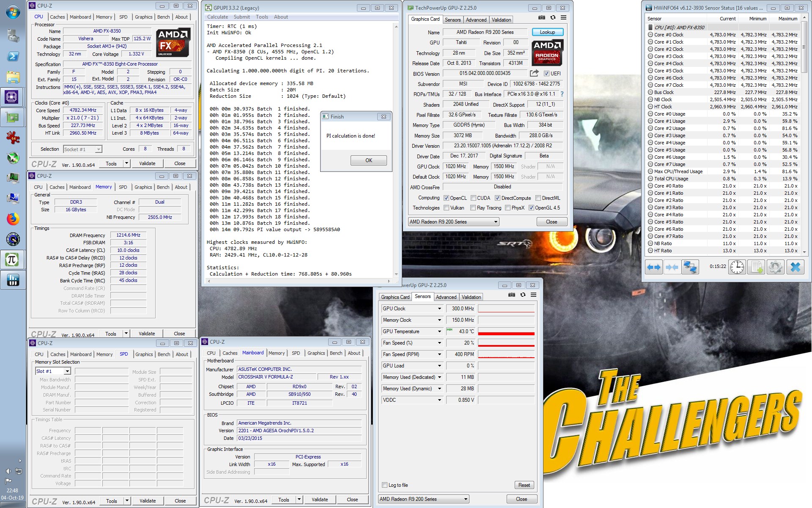
Task: Open the red 64 splat taskbar icon
Action: [x=13, y=138]
